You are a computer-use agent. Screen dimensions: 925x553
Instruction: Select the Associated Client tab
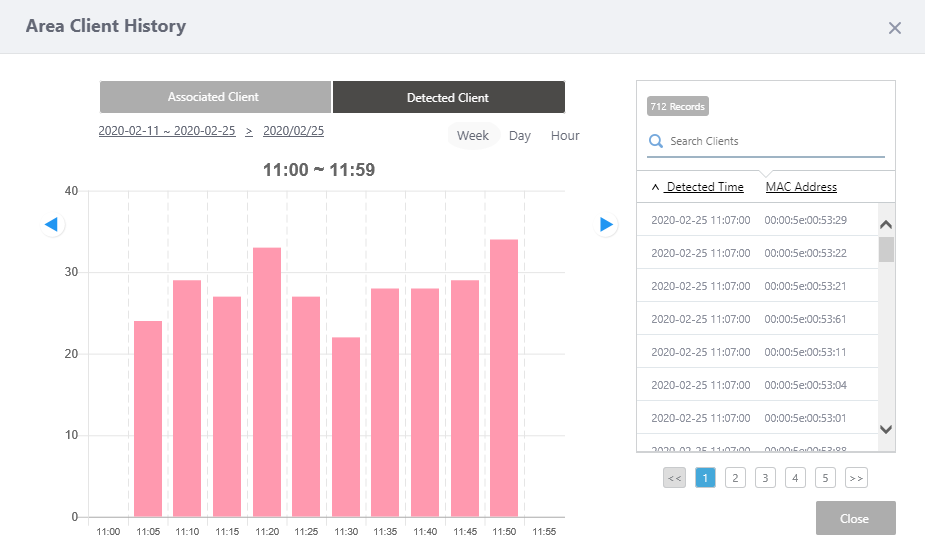point(214,97)
